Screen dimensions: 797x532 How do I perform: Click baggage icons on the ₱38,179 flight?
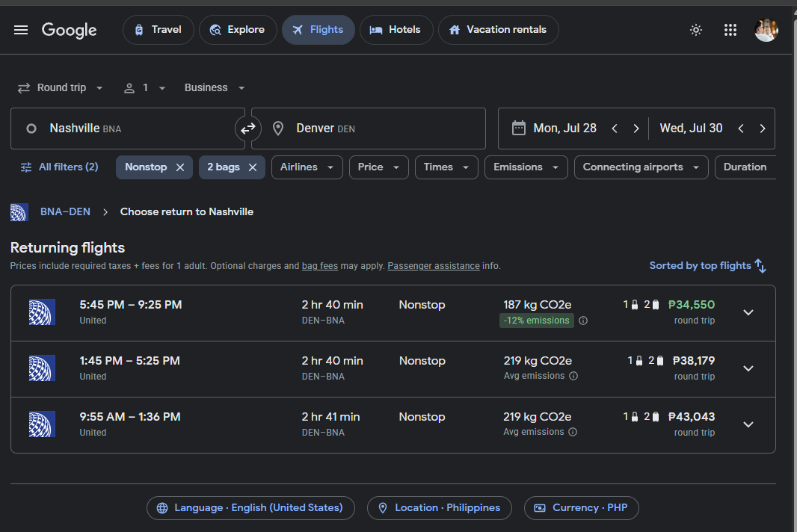[646, 361]
